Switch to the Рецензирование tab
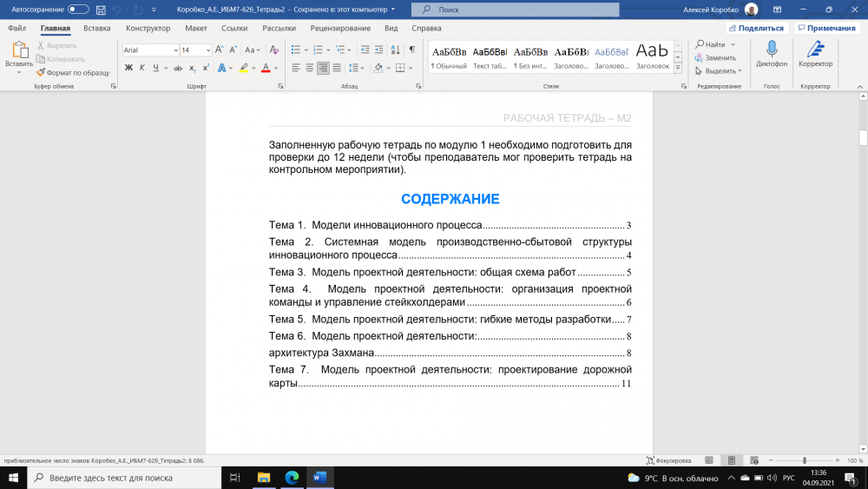Viewport: 868px width, 489px height. point(341,28)
